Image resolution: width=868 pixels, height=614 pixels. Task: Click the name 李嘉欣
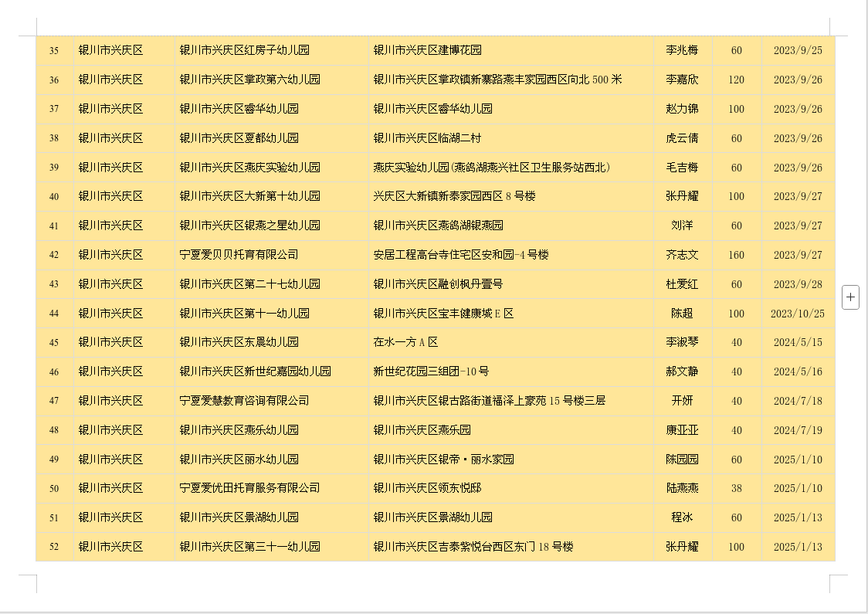click(682, 80)
